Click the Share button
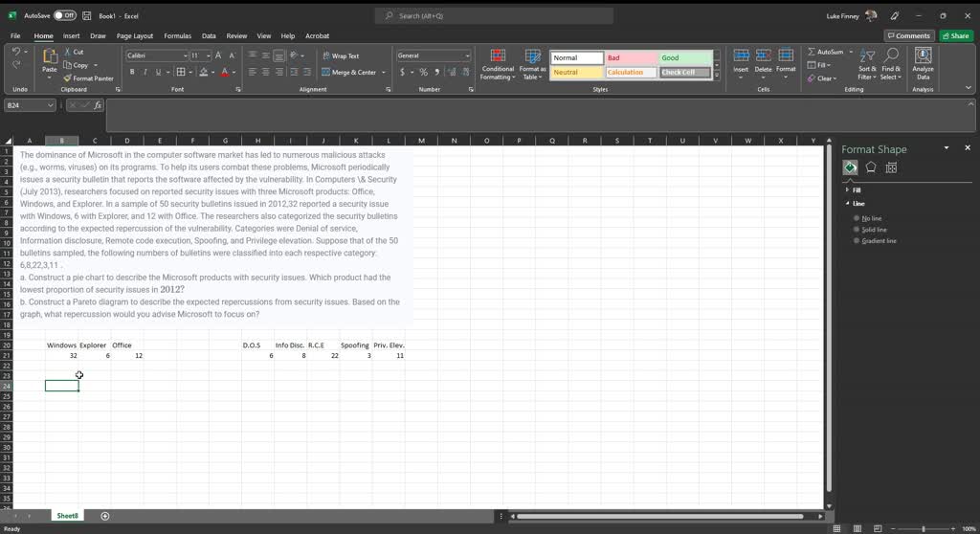The image size is (980, 534). click(x=955, y=36)
